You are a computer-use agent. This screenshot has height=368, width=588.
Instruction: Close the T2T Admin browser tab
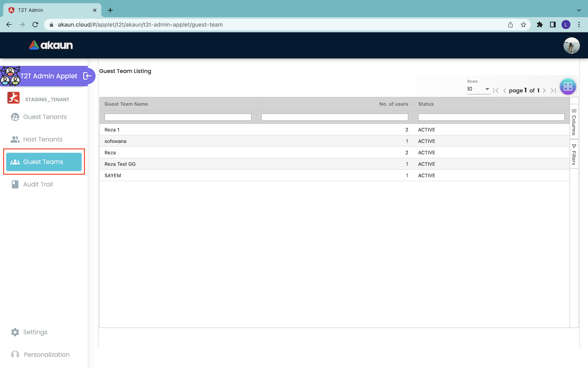click(x=95, y=10)
